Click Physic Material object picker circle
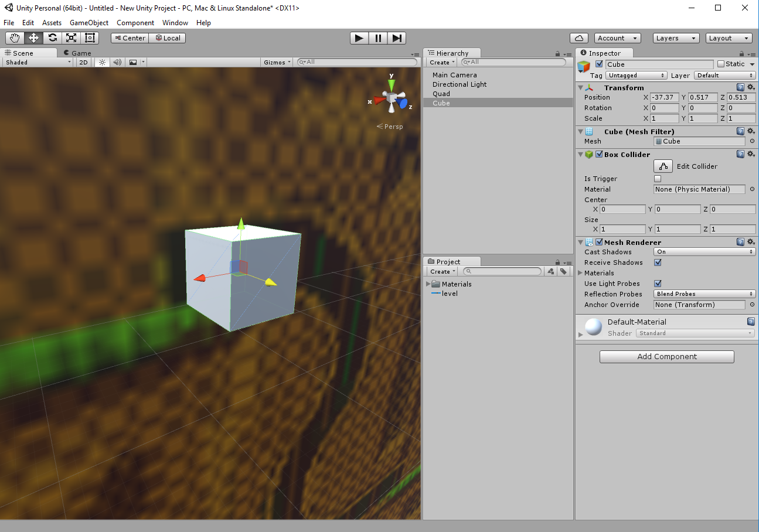The height and width of the screenshot is (532, 759). pyautogui.click(x=752, y=189)
